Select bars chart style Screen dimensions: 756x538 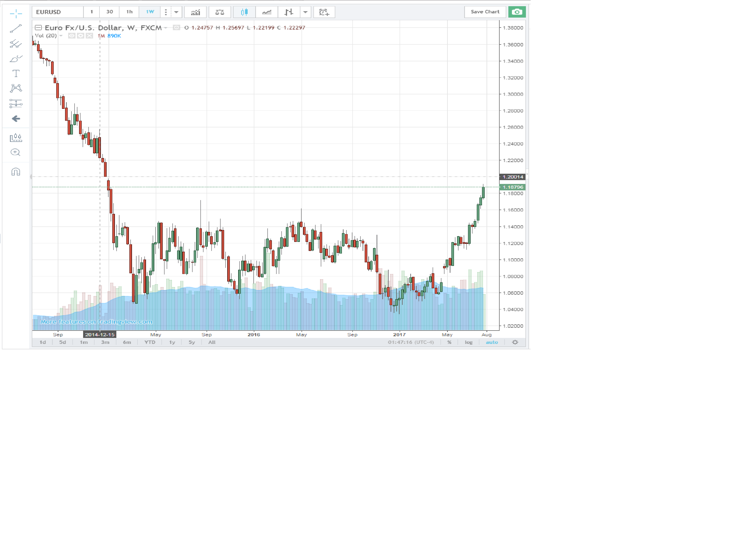pos(289,12)
